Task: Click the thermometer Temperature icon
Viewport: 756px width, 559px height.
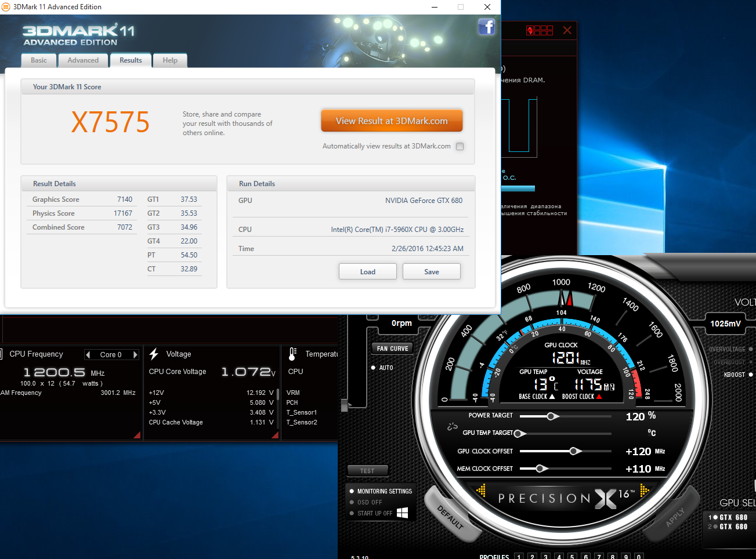Action: tap(292, 354)
